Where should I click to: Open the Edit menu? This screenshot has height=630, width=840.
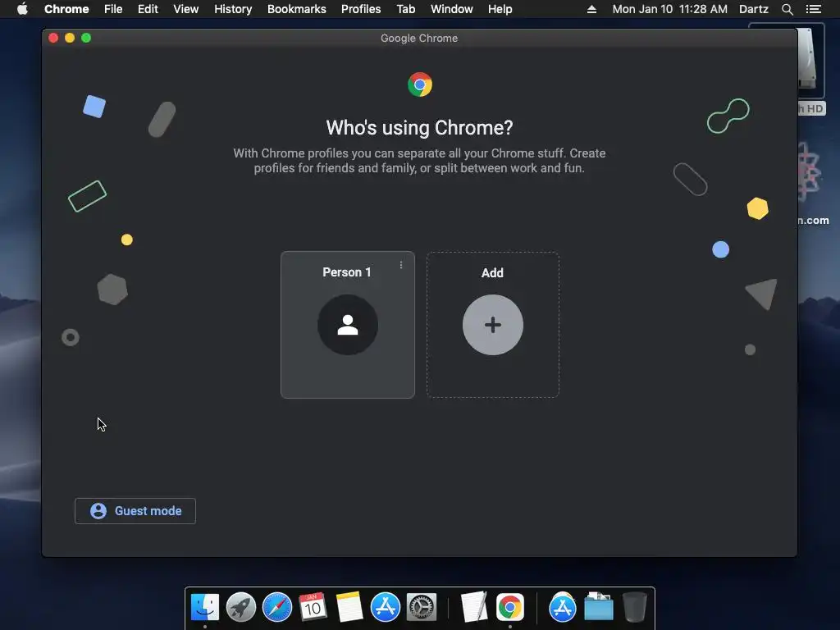pyautogui.click(x=148, y=9)
